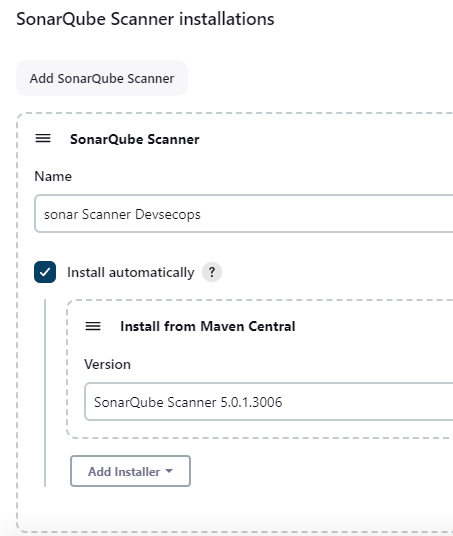Select the Name field containing sonar Scanner Devsecops
The height and width of the screenshot is (536, 453).
[244, 214]
